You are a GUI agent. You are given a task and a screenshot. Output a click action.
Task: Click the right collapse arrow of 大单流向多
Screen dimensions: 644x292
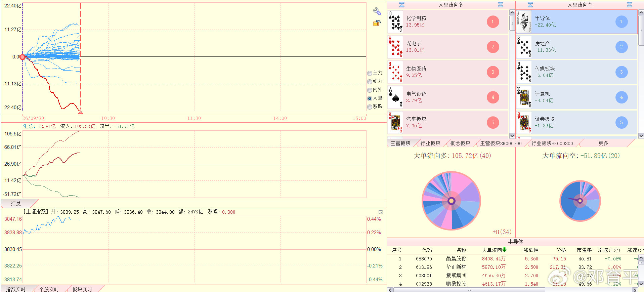[x=501, y=5]
